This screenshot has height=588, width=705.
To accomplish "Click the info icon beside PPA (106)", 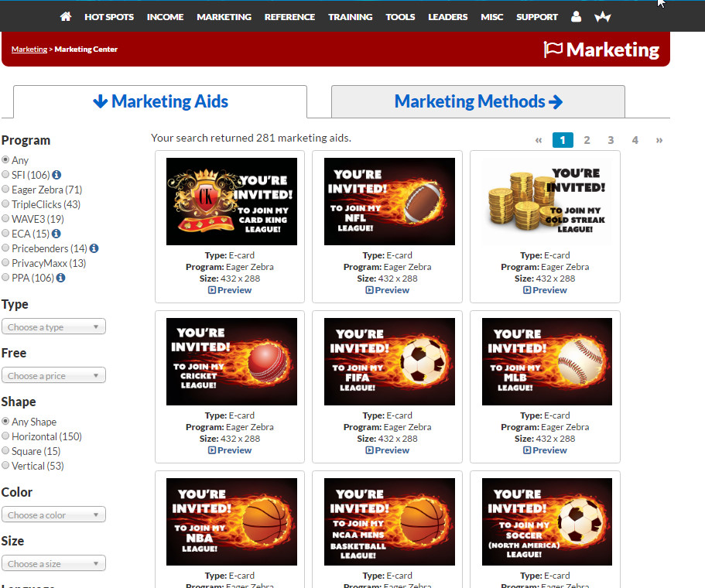I will pos(60,278).
